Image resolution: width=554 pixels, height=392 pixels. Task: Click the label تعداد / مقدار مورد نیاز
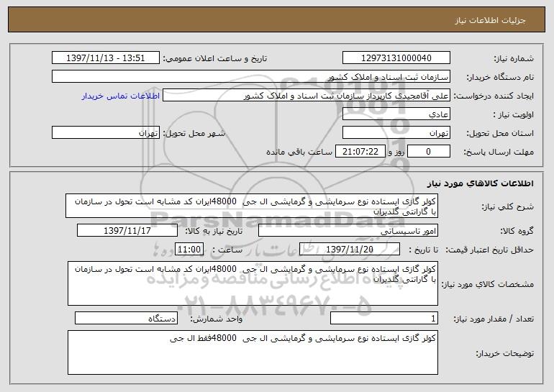(494, 319)
